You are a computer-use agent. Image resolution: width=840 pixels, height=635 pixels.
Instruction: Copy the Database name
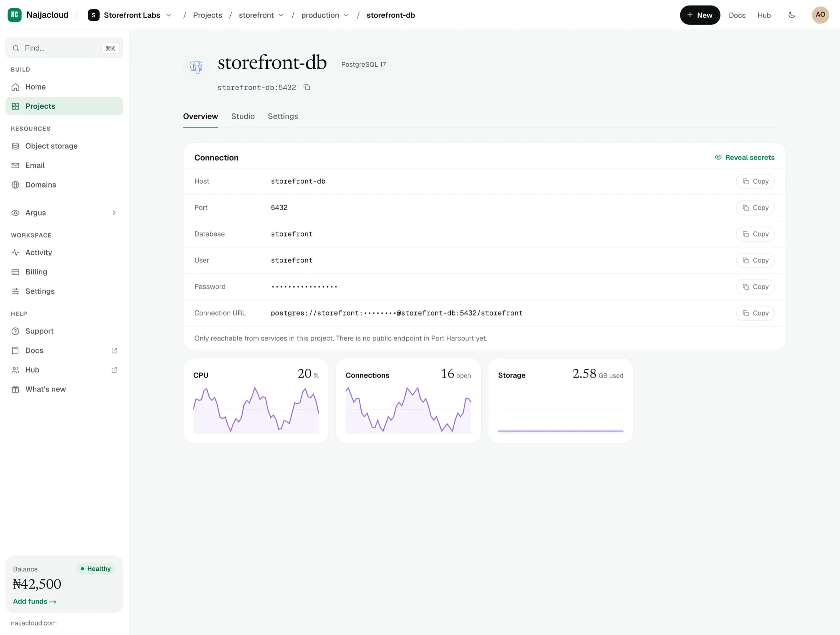(755, 234)
